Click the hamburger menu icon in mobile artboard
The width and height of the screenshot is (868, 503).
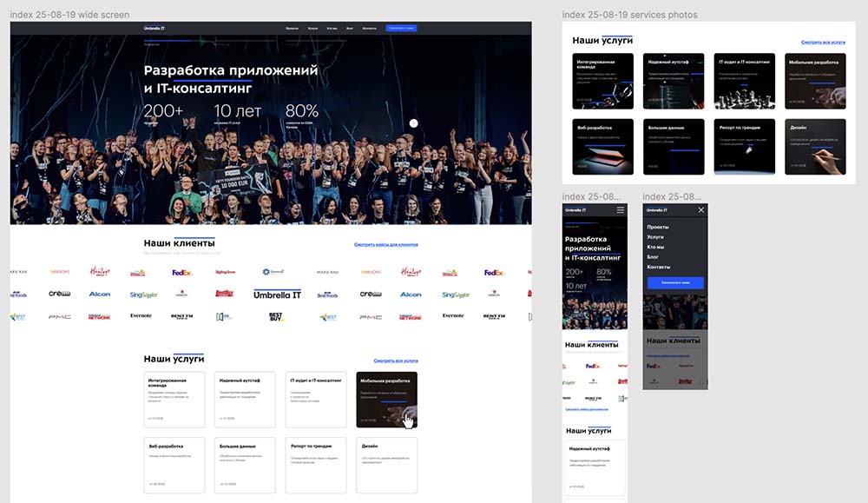[620, 210]
